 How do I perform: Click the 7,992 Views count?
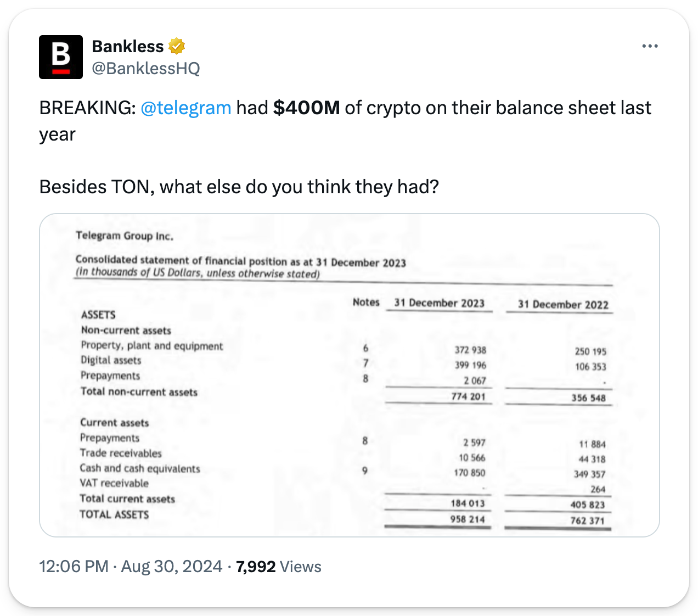278,567
